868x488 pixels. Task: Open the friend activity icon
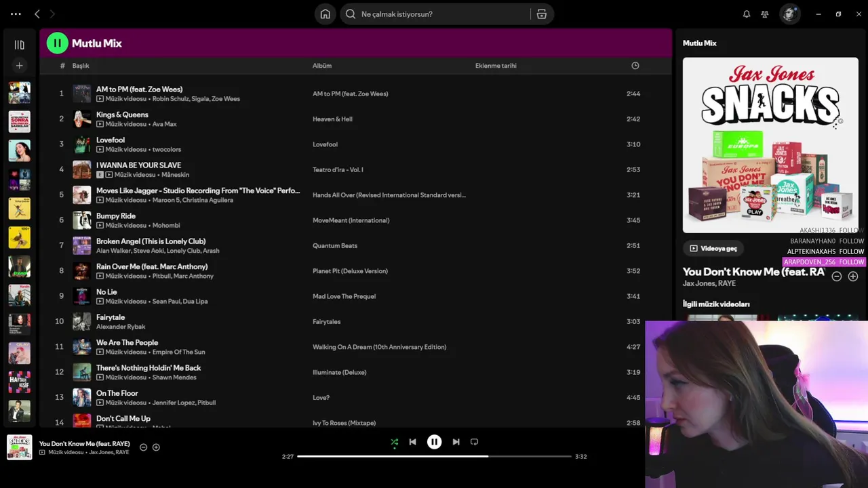point(765,14)
